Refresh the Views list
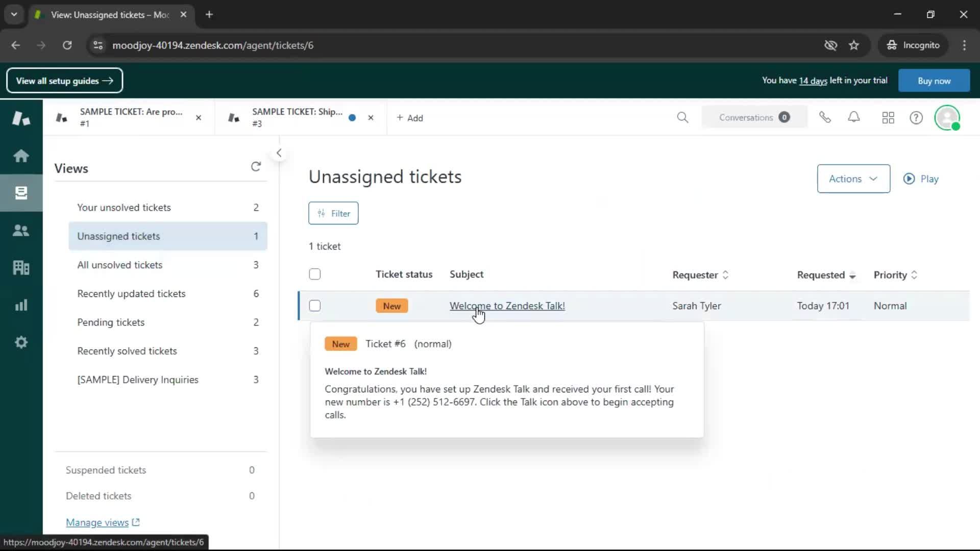Image resolution: width=980 pixels, height=551 pixels. [x=256, y=167]
